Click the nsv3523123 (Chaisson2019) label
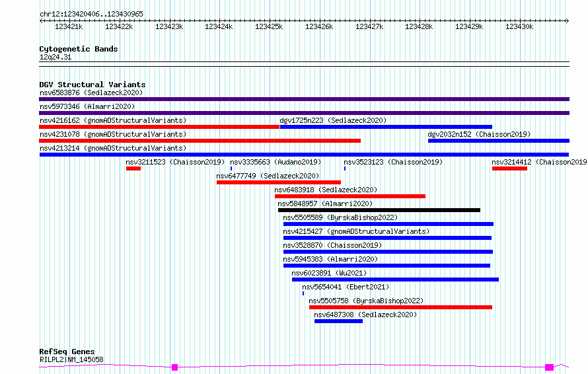 click(x=393, y=162)
